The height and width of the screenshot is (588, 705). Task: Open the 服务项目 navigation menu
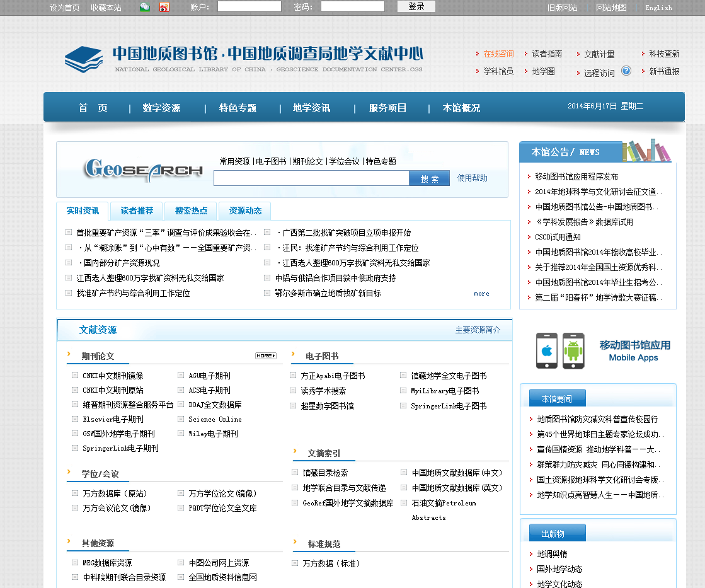click(x=387, y=108)
